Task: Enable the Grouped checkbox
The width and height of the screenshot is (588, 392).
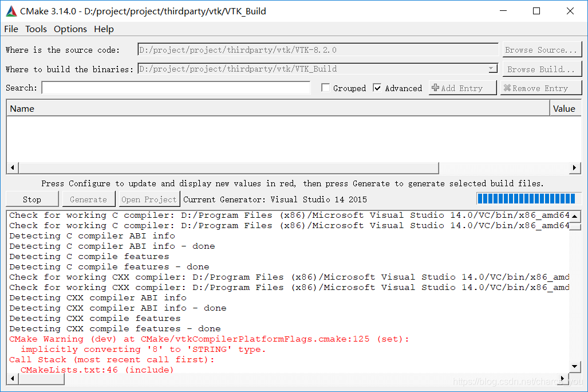Action: coord(326,88)
